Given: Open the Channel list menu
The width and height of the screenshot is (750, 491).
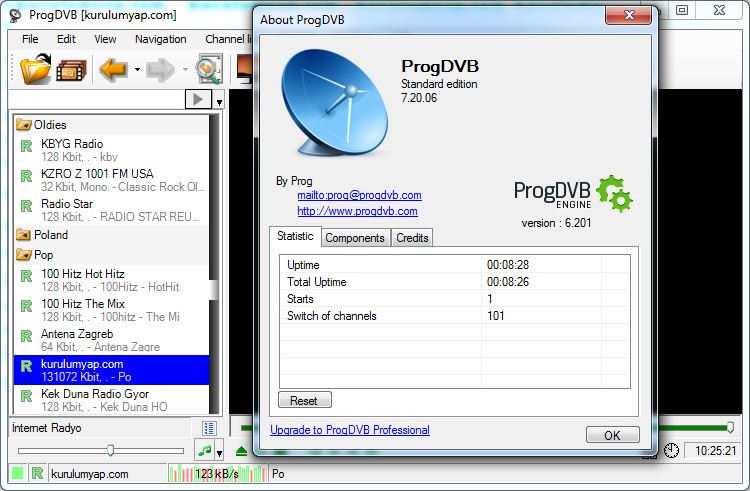Looking at the screenshot, I should click(228, 39).
